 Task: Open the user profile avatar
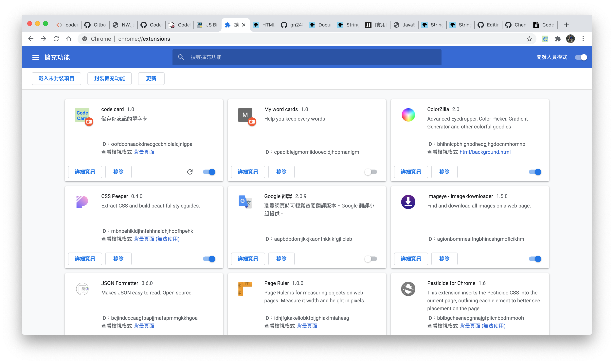click(570, 39)
